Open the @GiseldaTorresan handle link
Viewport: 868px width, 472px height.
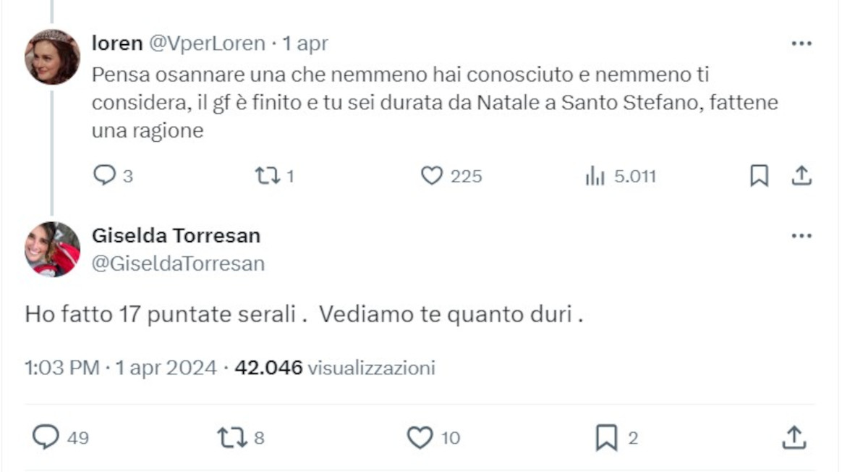click(x=178, y=264)
